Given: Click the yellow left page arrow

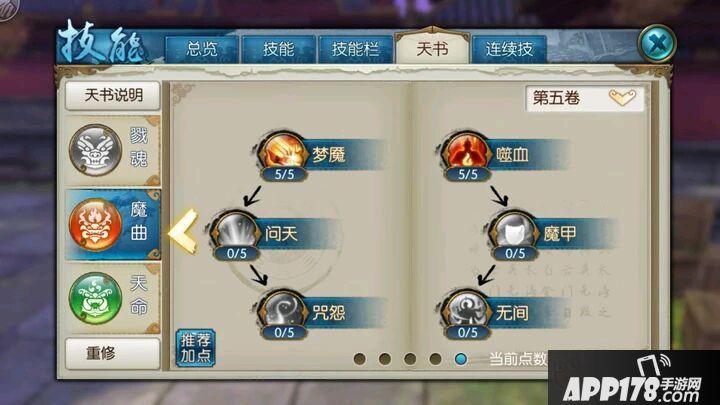Looking at the screenshot, I should point(184,232).
